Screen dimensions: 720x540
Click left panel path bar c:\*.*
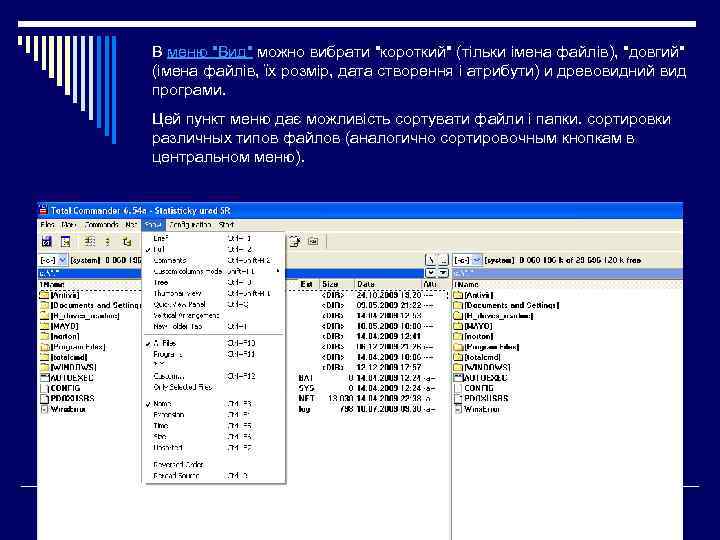90,273
